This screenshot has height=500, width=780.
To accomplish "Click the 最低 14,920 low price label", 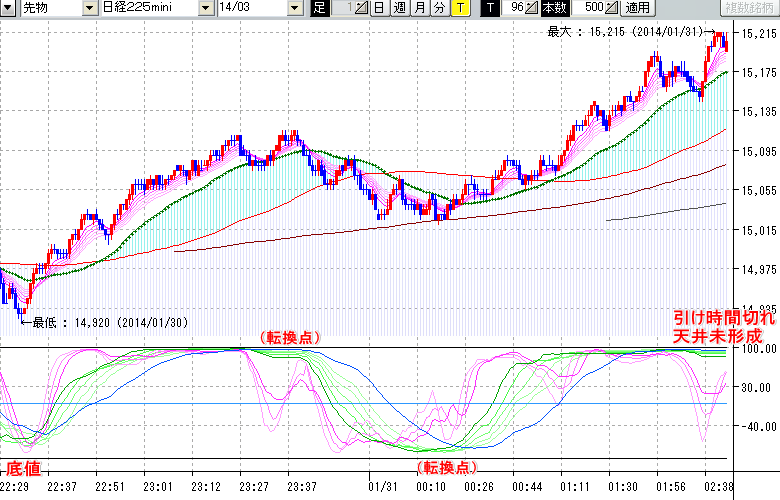I will coord(108,322).
